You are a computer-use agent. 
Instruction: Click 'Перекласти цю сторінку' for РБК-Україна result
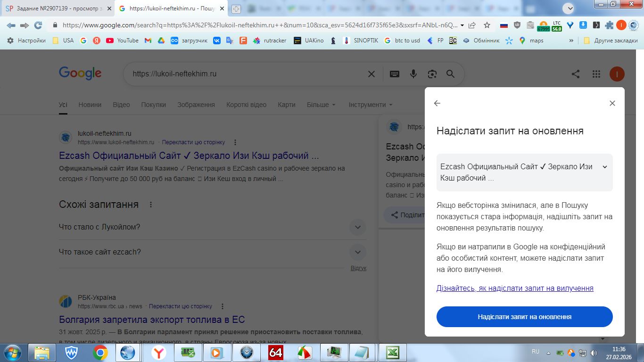click(x=181, y=306)
